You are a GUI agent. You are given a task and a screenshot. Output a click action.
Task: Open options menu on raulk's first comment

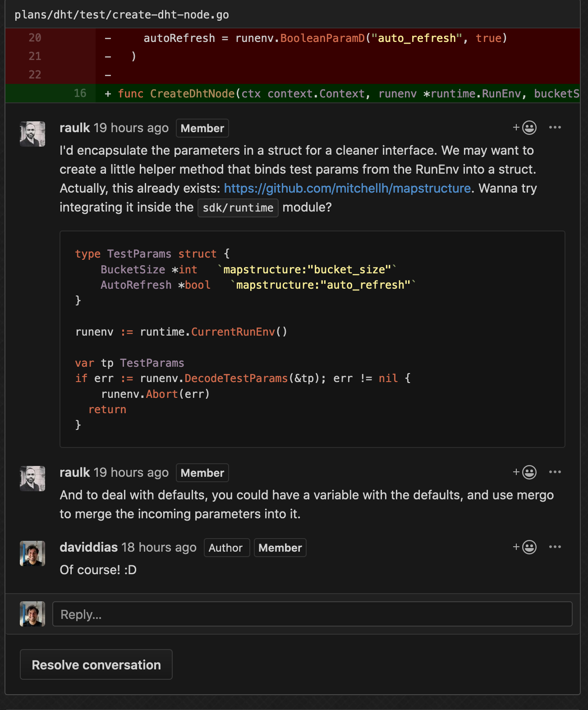pyautogui.click(x=555, y=128)
